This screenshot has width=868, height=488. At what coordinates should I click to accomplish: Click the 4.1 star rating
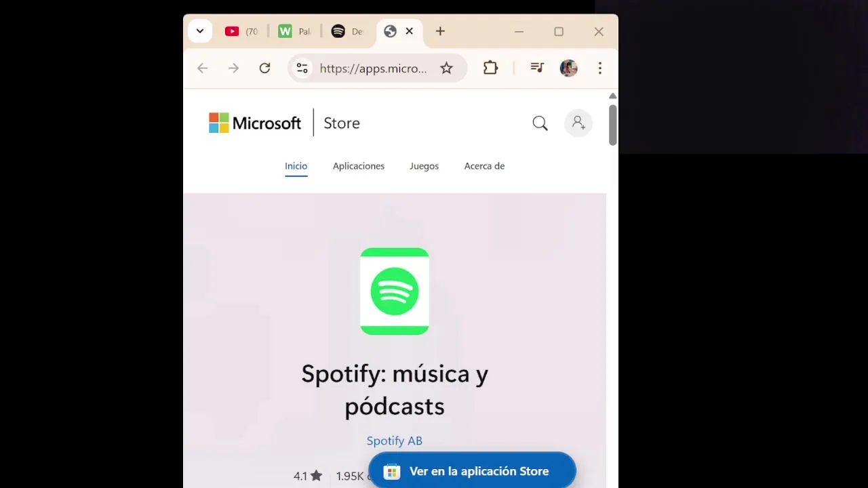pyautogui.click(x=308, y=476)
